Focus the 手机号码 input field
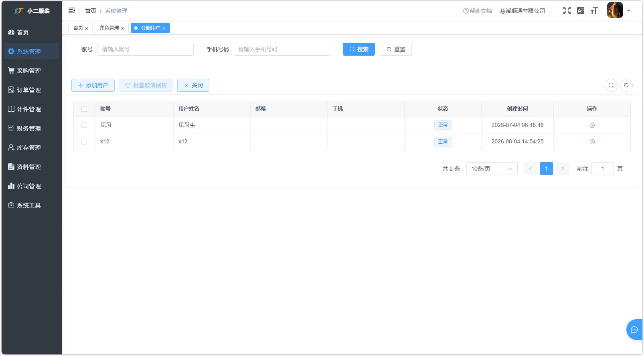 282,49
